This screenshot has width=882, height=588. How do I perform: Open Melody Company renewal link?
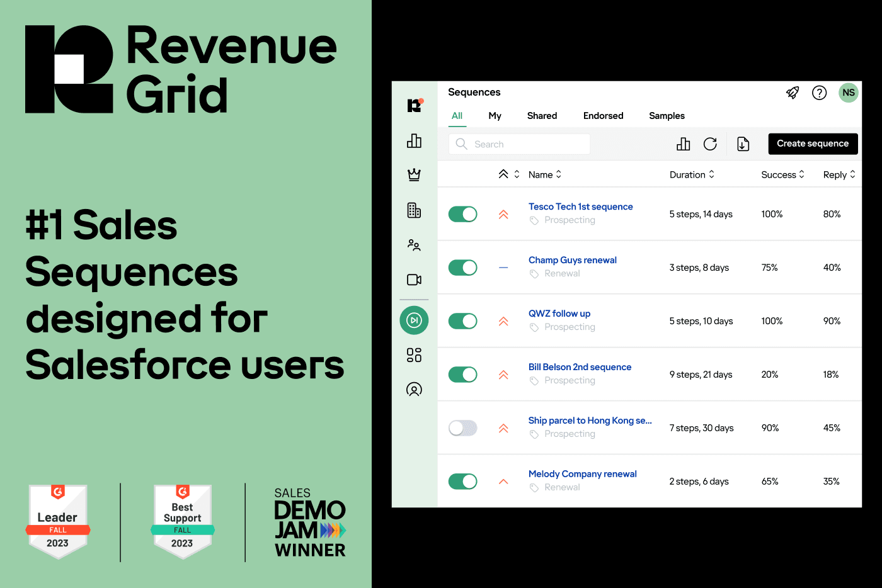(583, 474)
